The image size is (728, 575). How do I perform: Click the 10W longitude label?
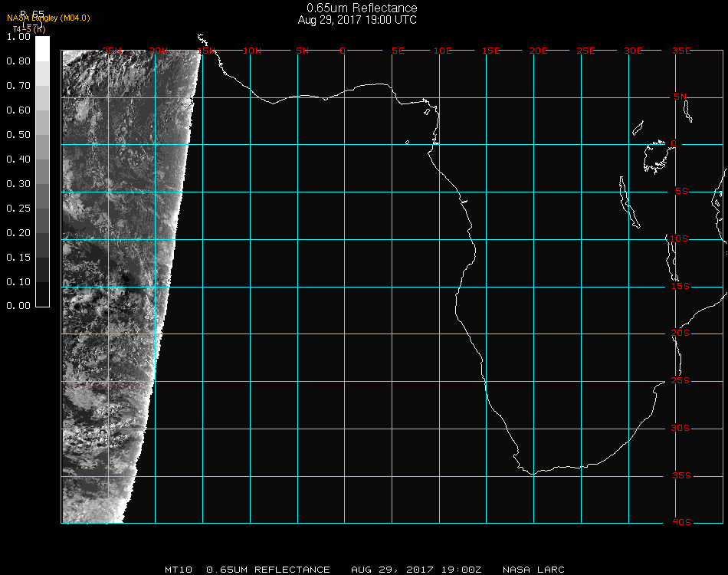click(251, 51)
